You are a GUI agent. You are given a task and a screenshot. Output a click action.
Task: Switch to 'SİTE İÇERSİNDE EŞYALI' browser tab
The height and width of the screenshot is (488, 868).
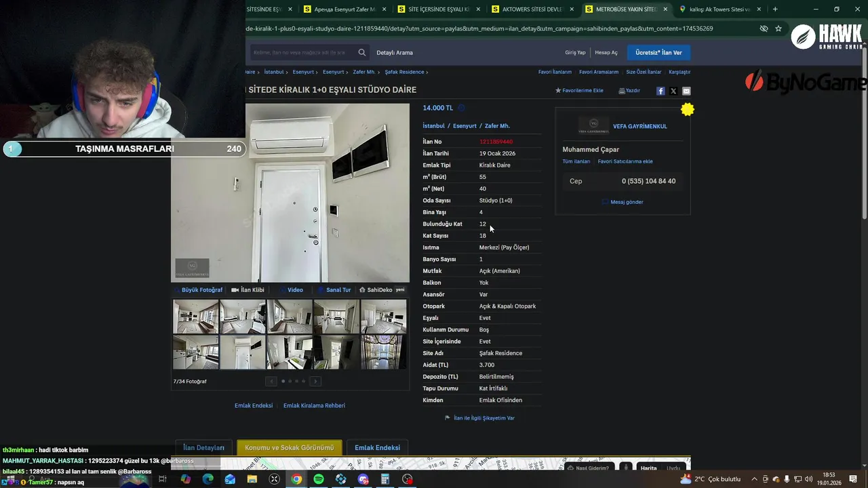tap(439, 9)
